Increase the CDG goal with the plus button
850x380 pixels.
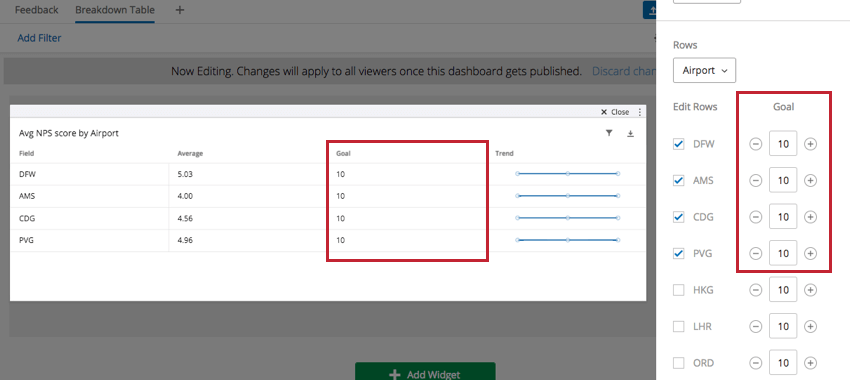click(x=810, y=217)
